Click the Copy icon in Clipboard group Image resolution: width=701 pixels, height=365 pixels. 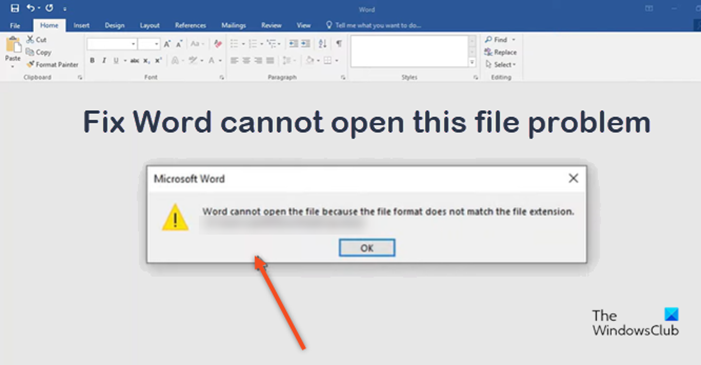[x=30, y=52]
